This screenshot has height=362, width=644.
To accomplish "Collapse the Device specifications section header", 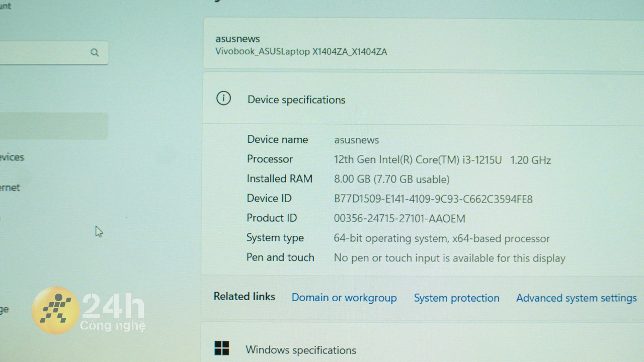I will [423, 99].
